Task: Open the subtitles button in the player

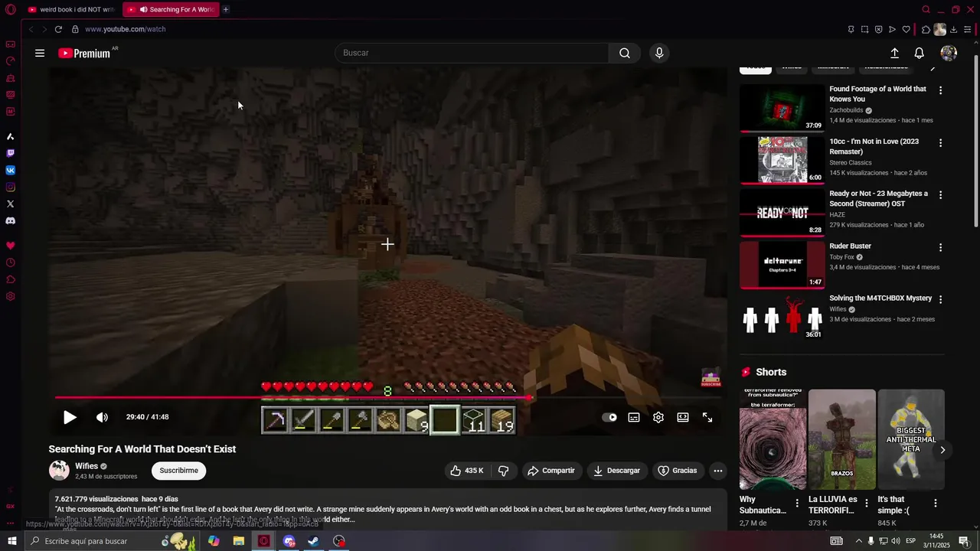Action: (634, 417)
